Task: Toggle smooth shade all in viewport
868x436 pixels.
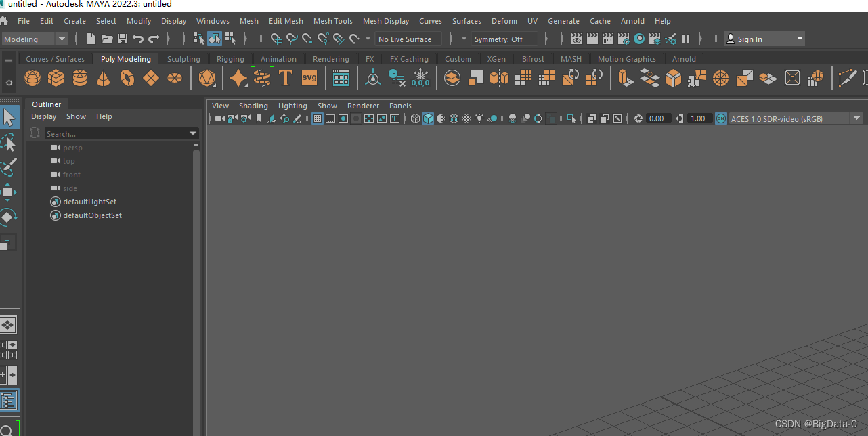Action: 428,118
